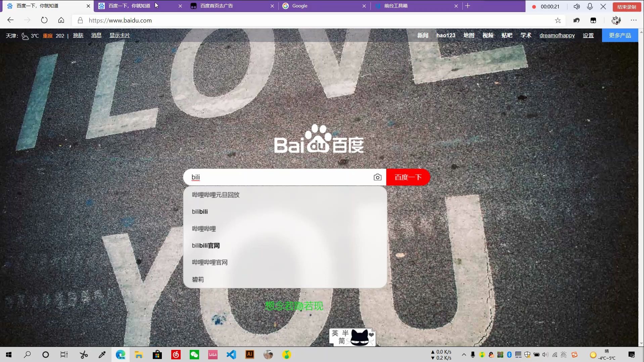Choose the suggestion bilibili官网
644x362 pixels.
point(285,245)
